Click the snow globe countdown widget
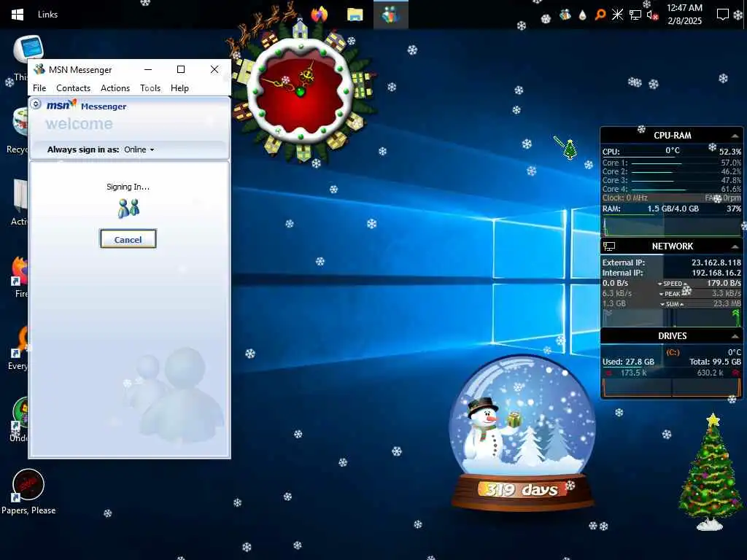Viewport: 747px width, 560px height. [522, 433]
